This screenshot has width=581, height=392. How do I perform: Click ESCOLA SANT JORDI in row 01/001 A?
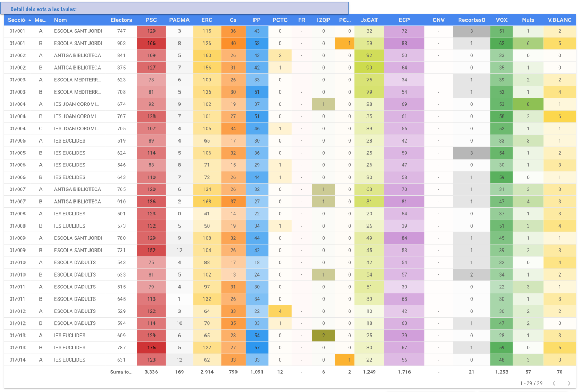pyautogui.click(x=78, y=31)
